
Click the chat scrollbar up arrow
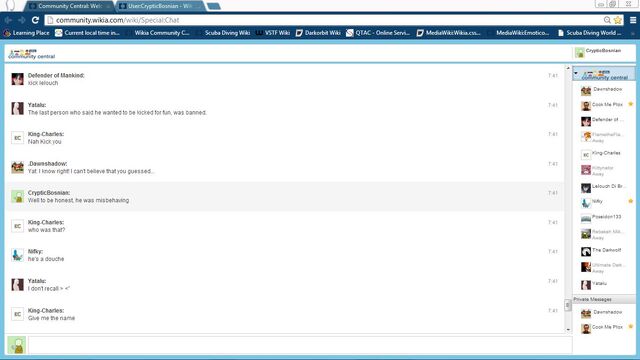[568, 68]
